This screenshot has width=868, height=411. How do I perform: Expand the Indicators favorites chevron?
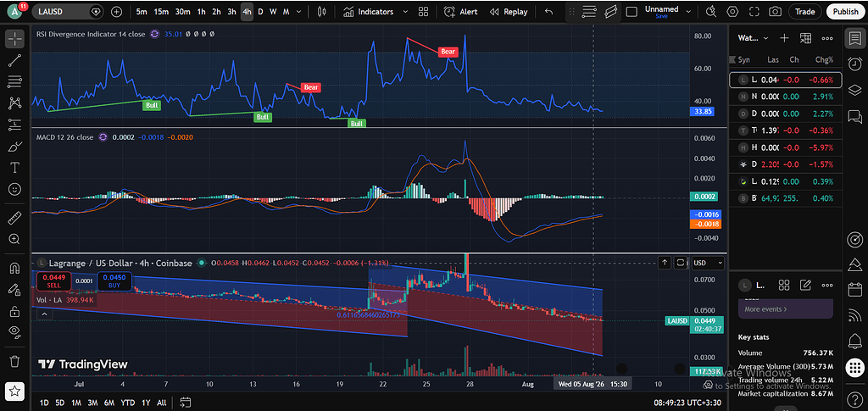point(404,12)
